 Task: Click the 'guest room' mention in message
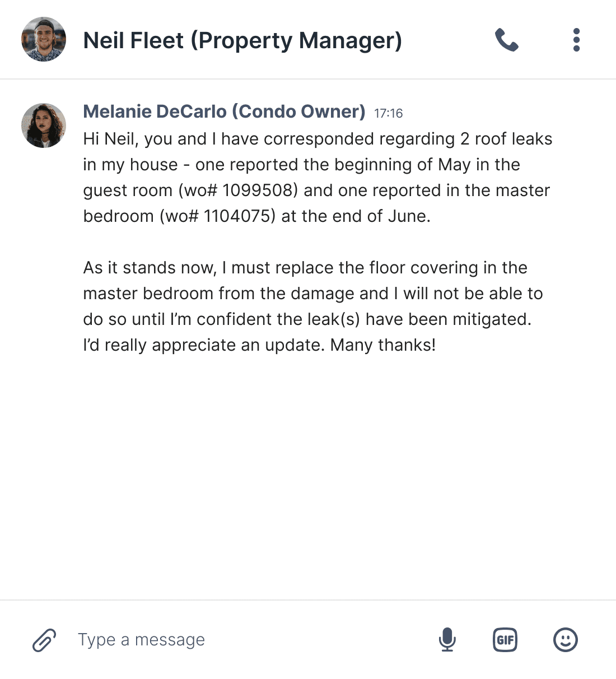coord(128,190)
